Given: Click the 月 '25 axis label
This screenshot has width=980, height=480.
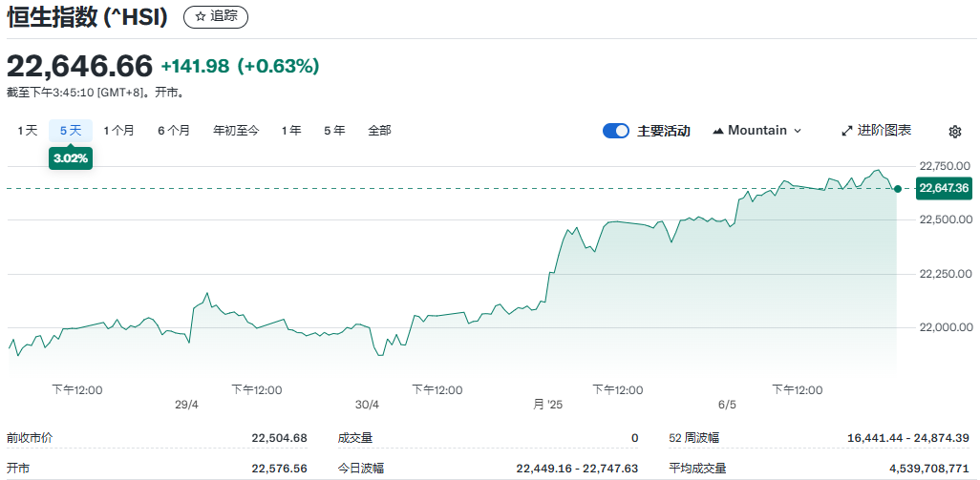Looking at the screenshot, I should point(548,406).
